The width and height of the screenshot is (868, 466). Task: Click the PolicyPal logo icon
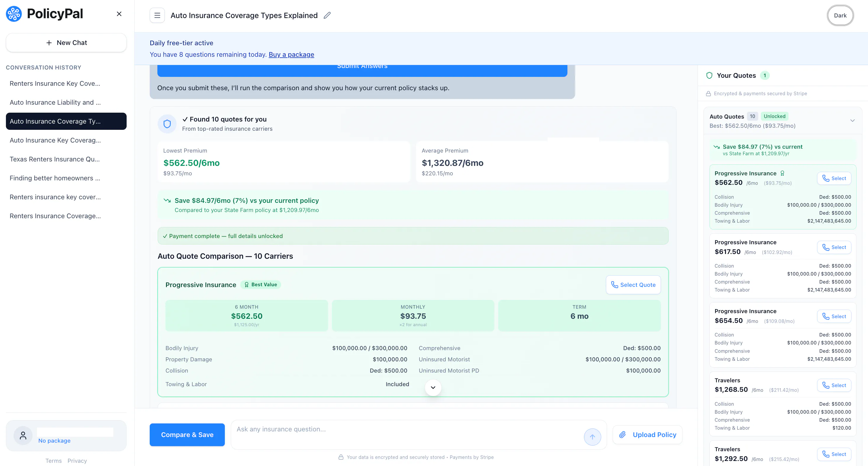click(14, 14)
